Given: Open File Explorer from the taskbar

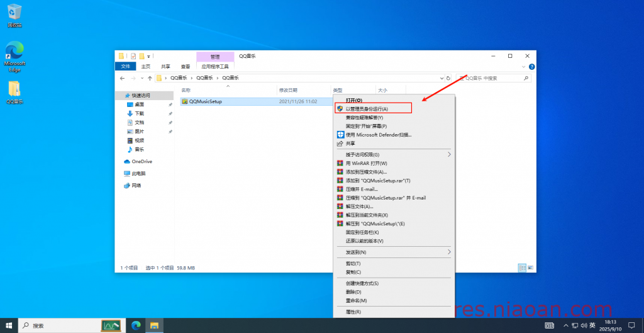Looking at the screenshot, I should (x=154, y=325).
